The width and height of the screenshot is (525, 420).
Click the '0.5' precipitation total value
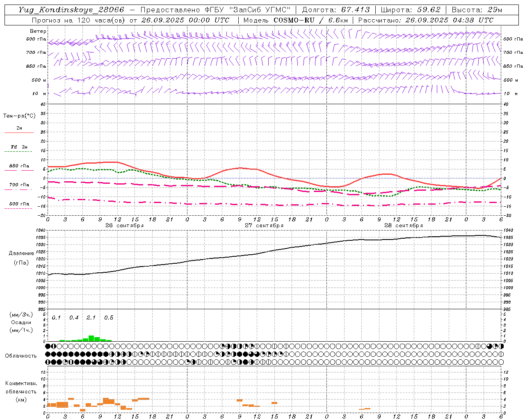click(x=109, y=318)
